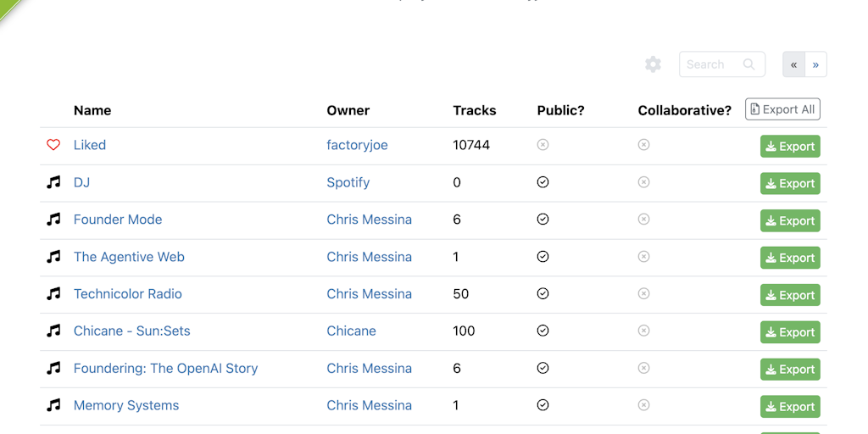Go to the previous page of playlists
The width and height of the screenshot is (868, 434).
[793, 64]
